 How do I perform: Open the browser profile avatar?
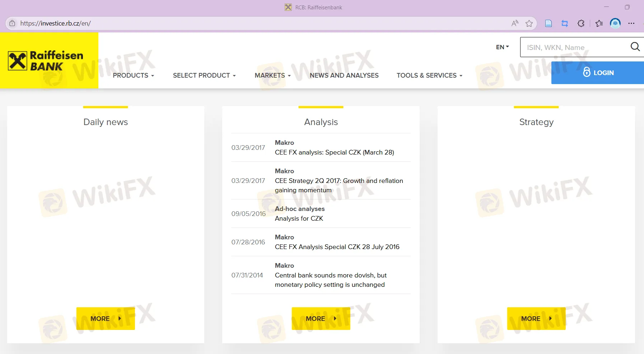tap(615, 23)
